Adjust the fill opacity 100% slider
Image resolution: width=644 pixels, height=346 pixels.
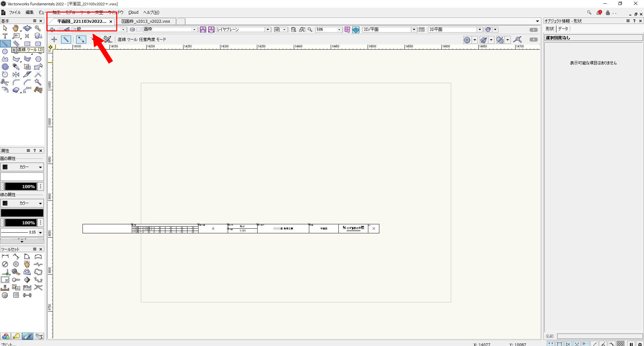19,186
